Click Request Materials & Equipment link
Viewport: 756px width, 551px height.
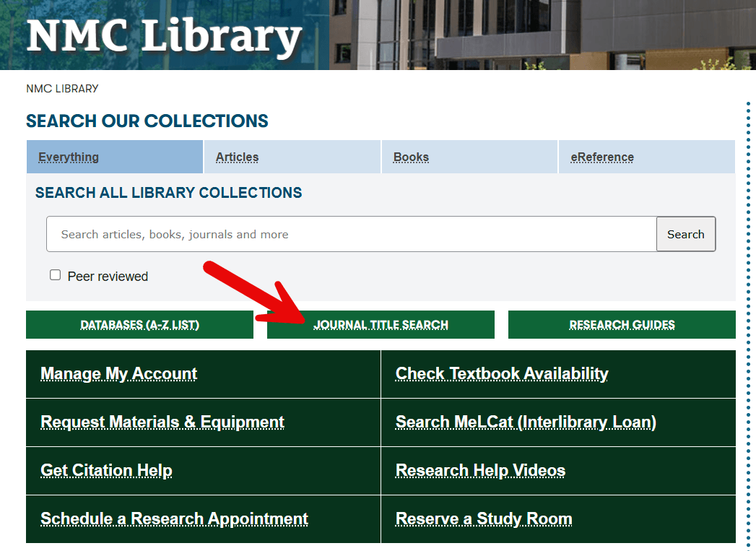point(162,422)
